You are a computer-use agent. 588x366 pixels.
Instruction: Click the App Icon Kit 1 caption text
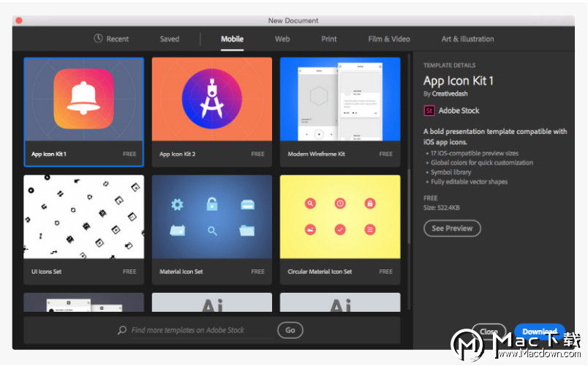click(49, 154)
